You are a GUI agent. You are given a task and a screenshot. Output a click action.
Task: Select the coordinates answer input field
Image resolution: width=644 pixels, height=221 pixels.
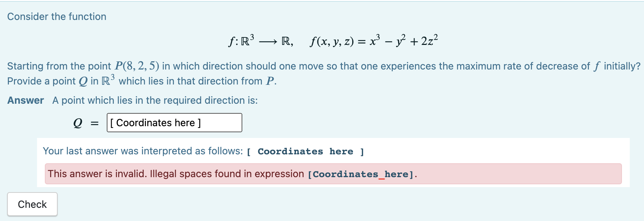pos(174,123)
